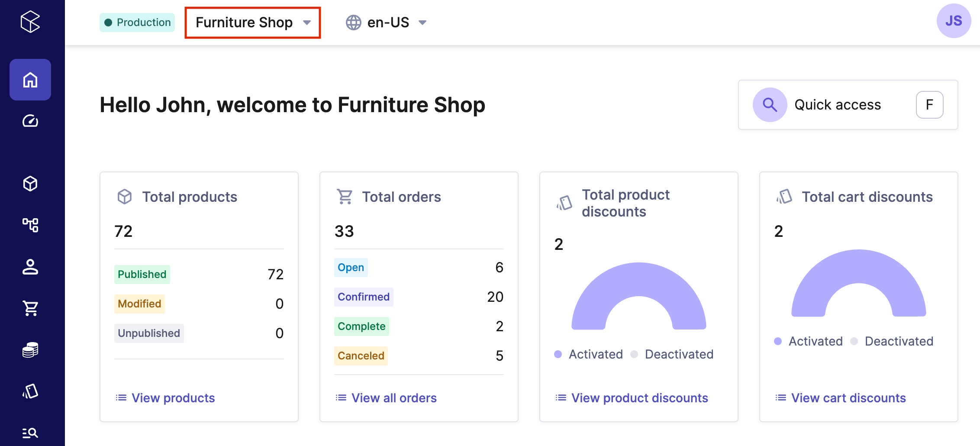Click the Production environment badge
The height and width of the screenshot is (446, 980).
coord(137,23)
